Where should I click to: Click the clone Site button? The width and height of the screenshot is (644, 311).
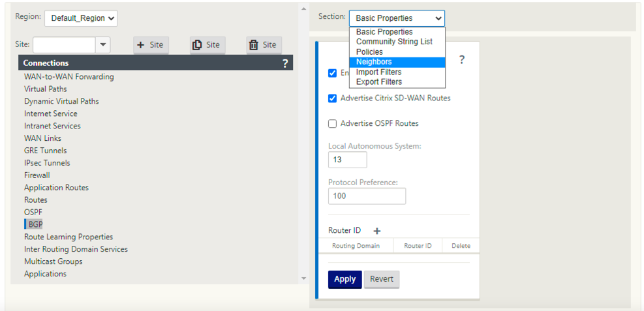(x=207, y=45)
